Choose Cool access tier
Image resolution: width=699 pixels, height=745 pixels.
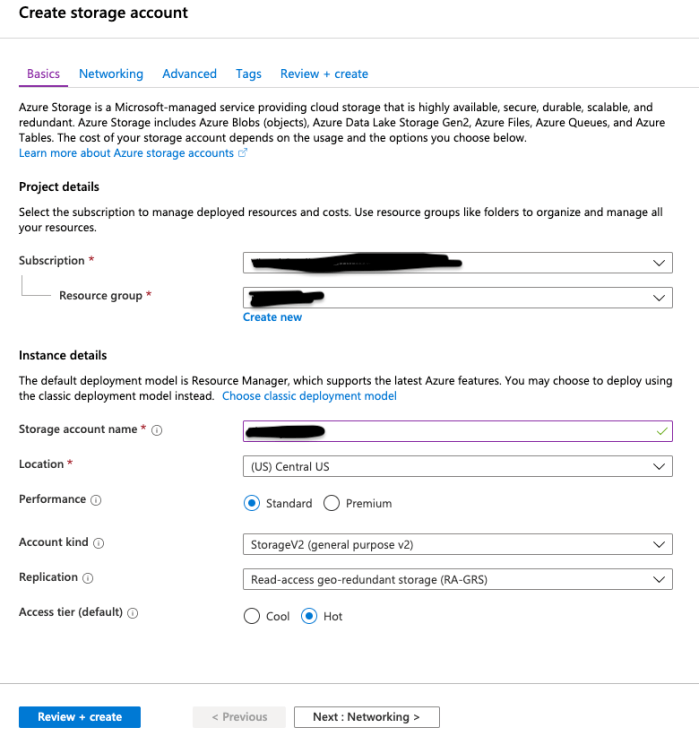[252, 616]
